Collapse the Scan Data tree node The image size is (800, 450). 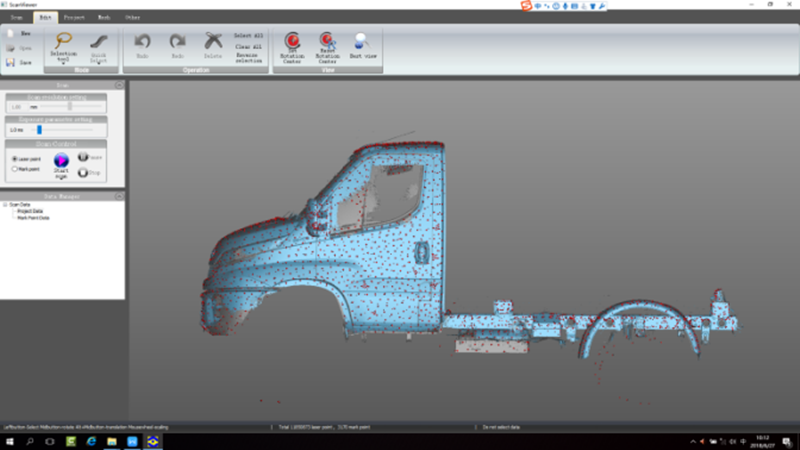[5, 205]
